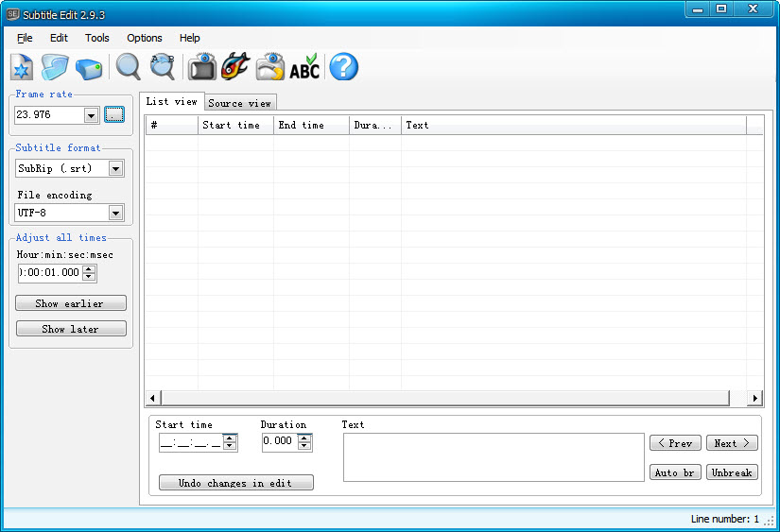Click the # column header

(172, 126)
